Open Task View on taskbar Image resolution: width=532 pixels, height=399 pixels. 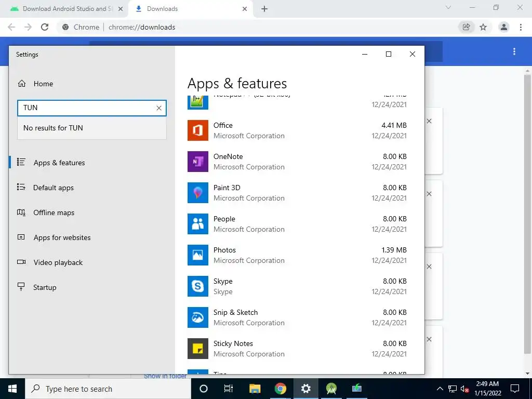point(229,389)
